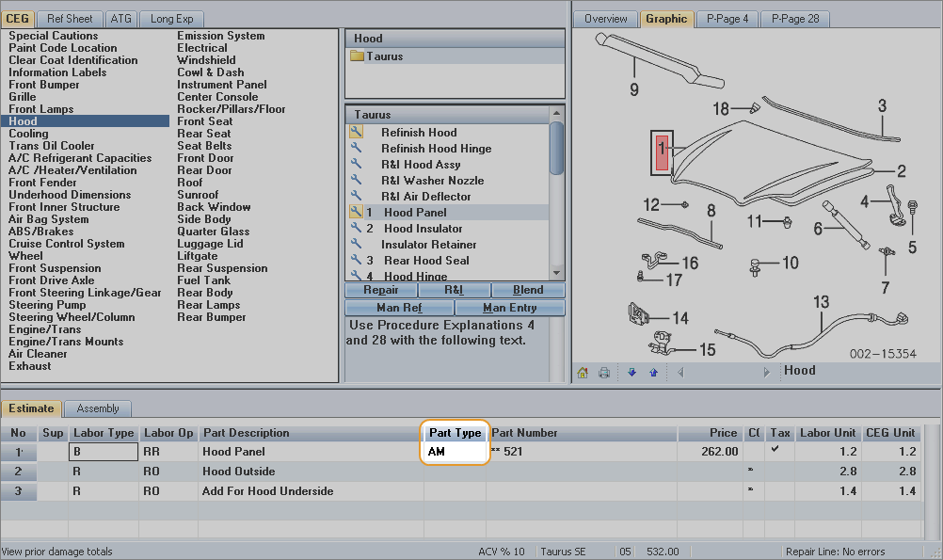Screen dimensions: 943x560
Task: Switch to the Ref Sheet tab
Action: coord(71,19)
